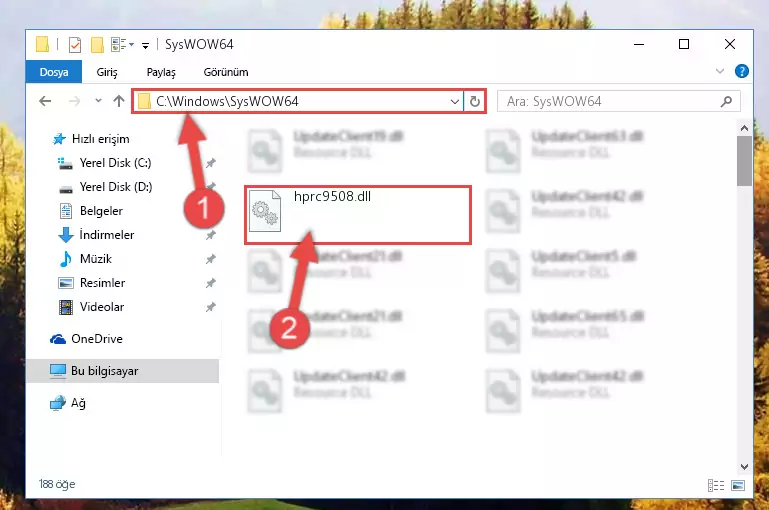This screenshot has height=510, width=769.
Task: Open the recent locations dropdown
Action: coord(98,101)
